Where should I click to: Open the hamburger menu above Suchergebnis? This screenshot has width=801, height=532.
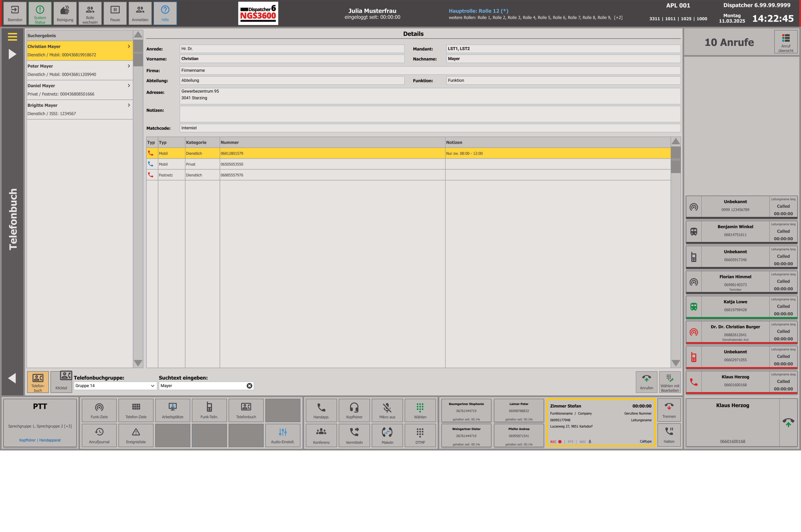(x=13, y=36)
